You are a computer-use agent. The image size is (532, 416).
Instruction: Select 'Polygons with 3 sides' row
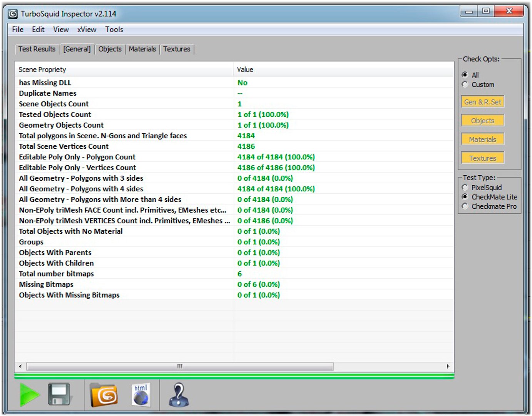pos(234,178)
